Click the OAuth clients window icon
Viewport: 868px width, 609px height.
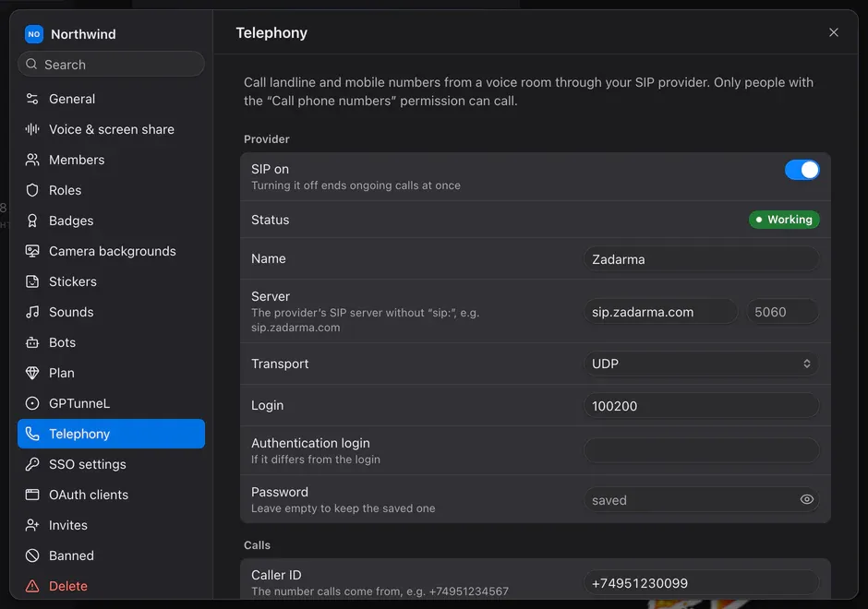tap(32, 495)
